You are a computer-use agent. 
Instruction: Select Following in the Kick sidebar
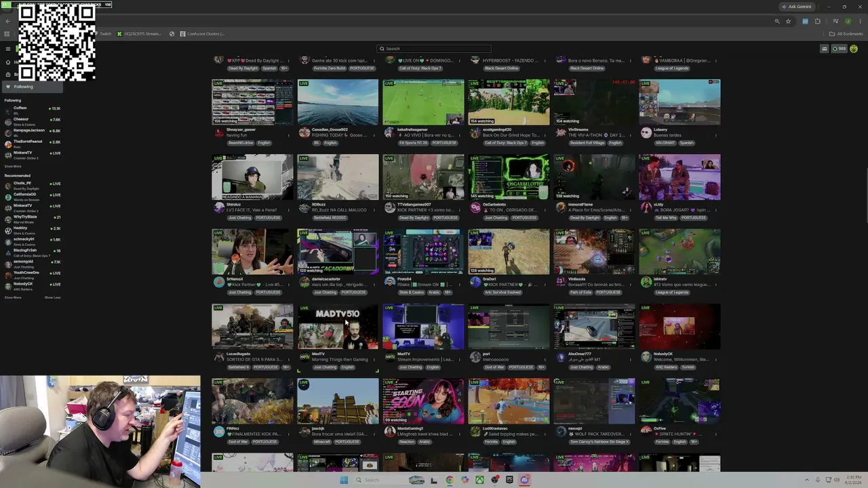click(31, 87)
